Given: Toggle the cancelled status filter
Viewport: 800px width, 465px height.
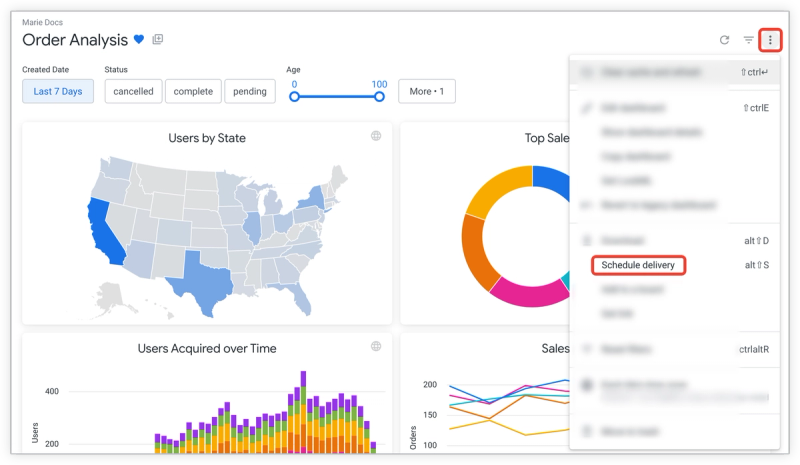Looking at the screenshot, I should coord(133,91).
